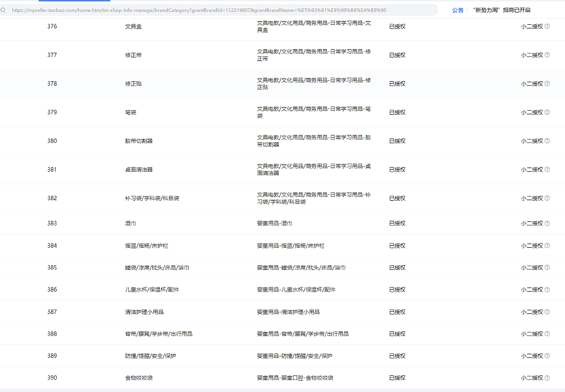Open the 小二授权 help tooltip in row 380
565x392 pixels.
(547, 141)
